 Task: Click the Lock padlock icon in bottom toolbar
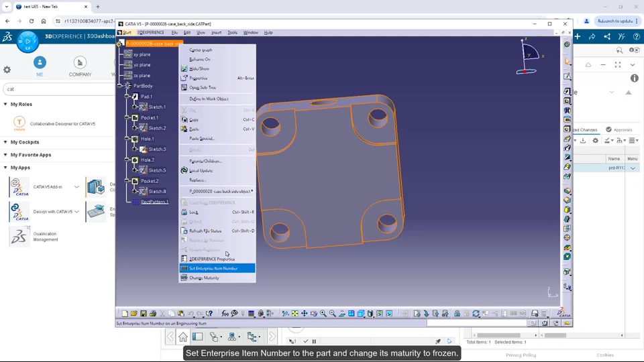pyautogui.click(x=457, y=314)
